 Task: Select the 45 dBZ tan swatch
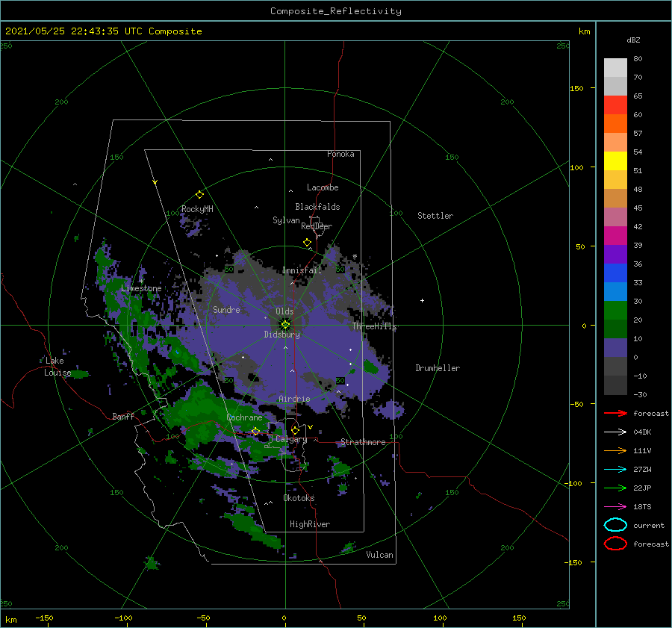(x=615, y=198)
